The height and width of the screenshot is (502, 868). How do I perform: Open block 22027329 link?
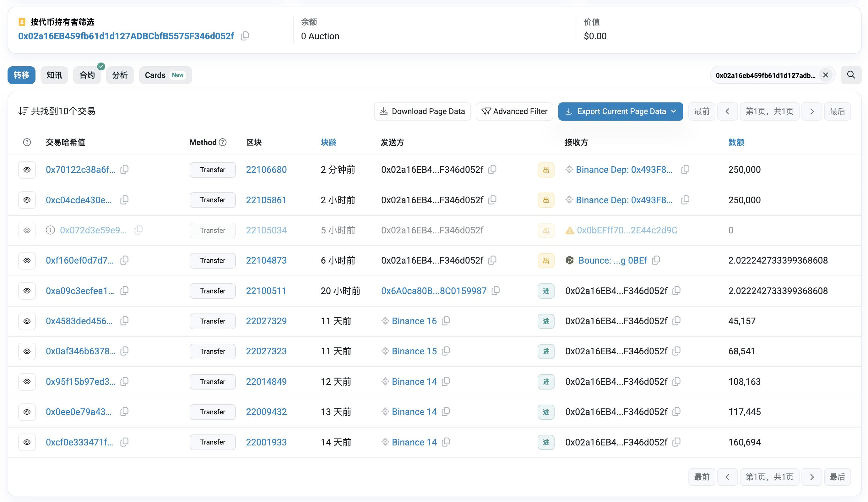tap(266, 321)
